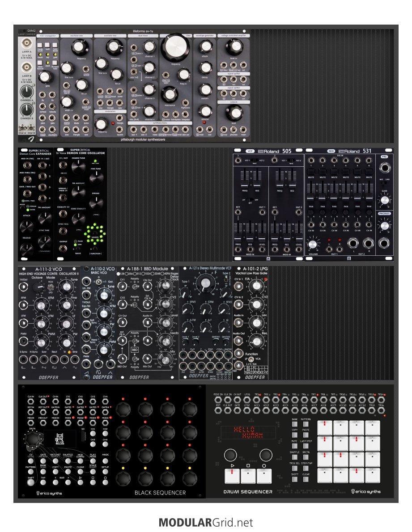The image size is (412, 532).
Task: Click the Roland 505 VCF badge
Action: tap(250, 151)
